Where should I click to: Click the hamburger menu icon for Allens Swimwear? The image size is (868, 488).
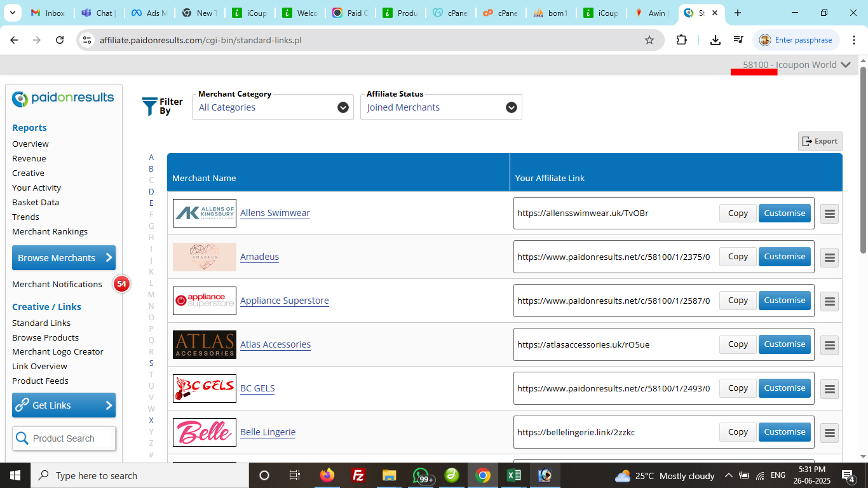829,214
